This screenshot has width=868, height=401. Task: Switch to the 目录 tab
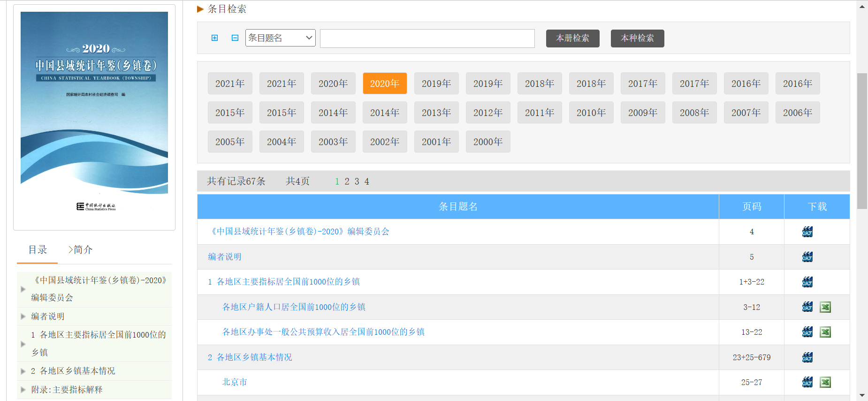(x=38, y=250)
